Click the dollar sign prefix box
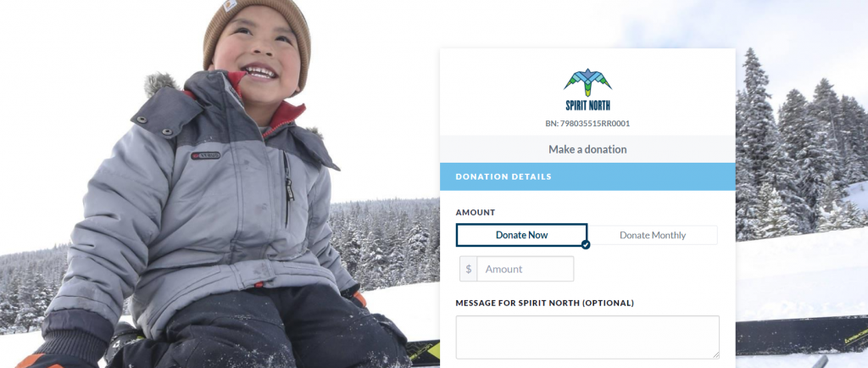Viewport: 868px width, 368px height. (468, 269)
